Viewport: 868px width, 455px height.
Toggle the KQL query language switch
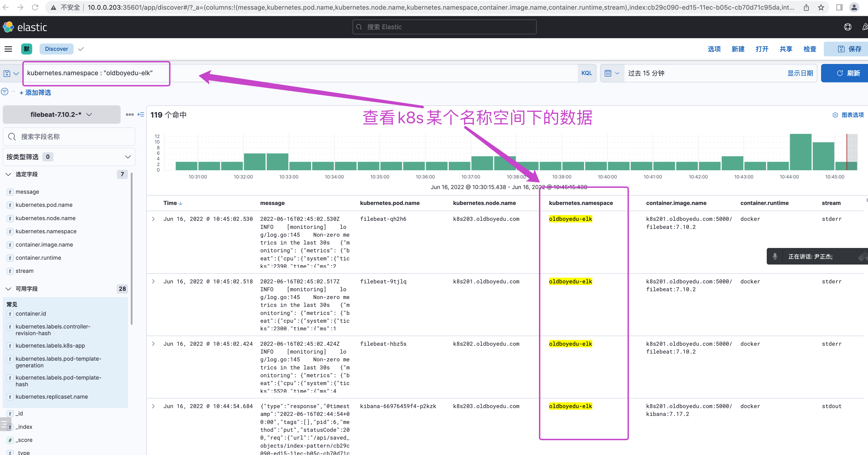coord(586,73)
